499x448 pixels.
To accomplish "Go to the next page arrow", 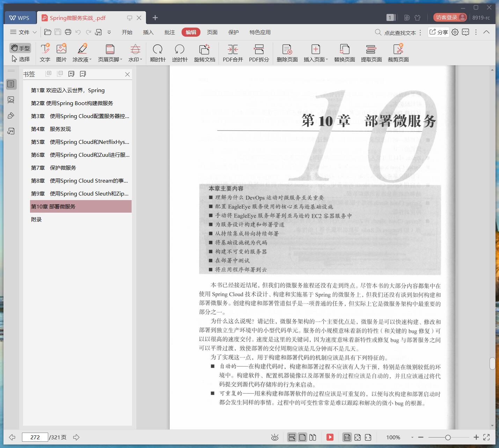I will pos(76,437).
